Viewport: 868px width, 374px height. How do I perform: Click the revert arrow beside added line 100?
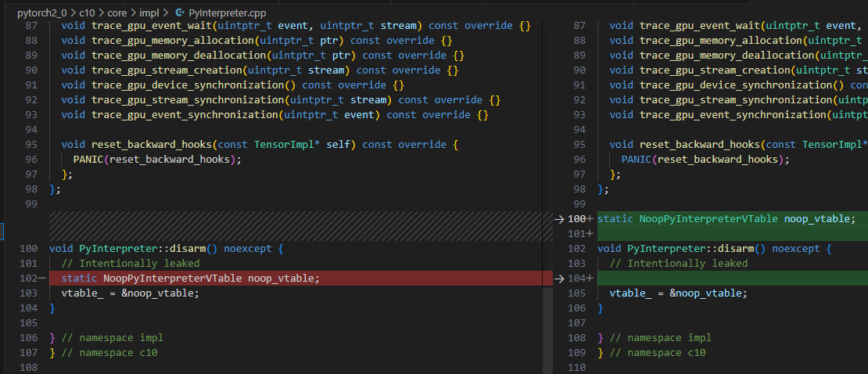coord(558,219)
